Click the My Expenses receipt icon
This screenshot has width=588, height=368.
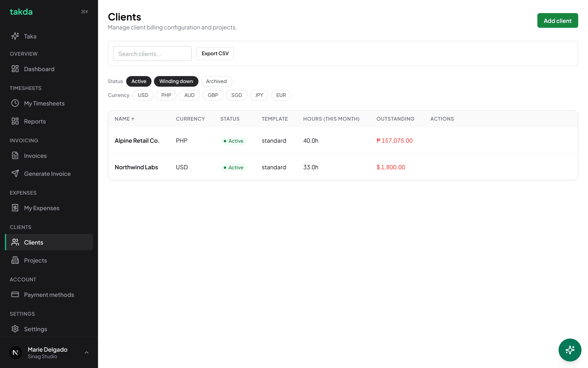15,208
